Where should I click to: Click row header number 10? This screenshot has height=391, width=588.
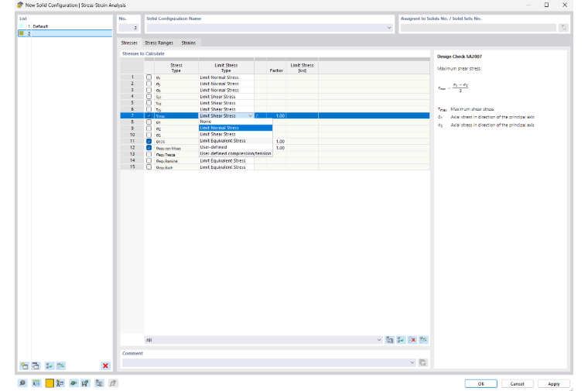click(x=132, y=135)
